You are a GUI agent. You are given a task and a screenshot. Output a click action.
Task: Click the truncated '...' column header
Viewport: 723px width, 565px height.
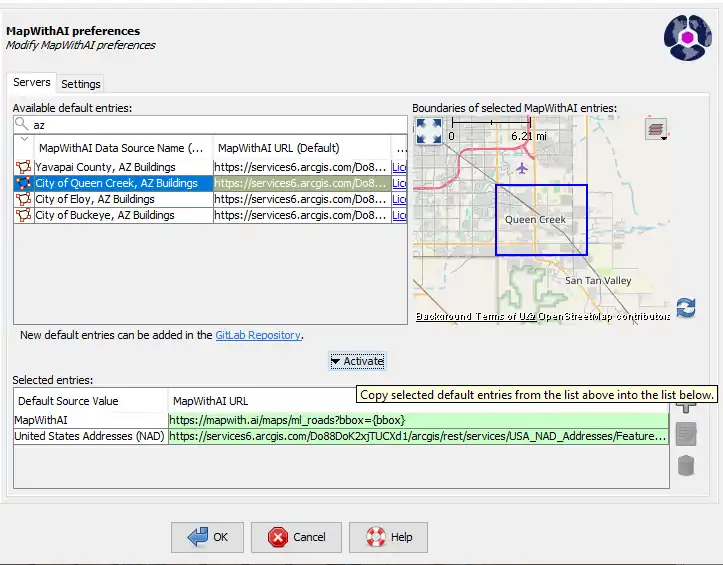[399, 148]
